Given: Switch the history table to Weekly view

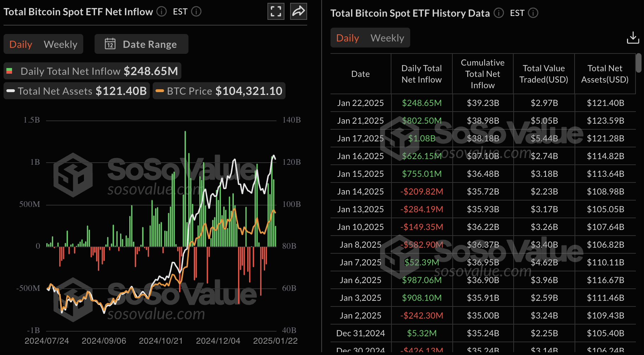Looking at the screenshot, I should point(387,38).
